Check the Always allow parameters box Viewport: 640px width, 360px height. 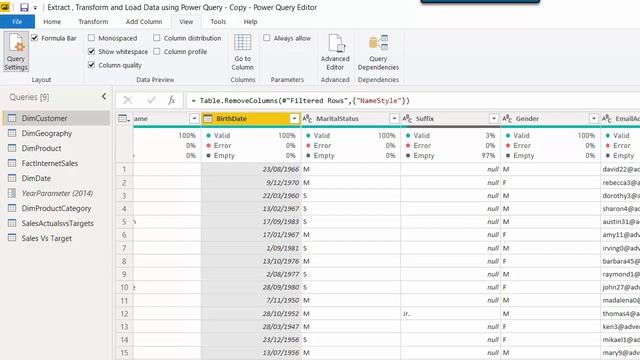click(267, 38)
